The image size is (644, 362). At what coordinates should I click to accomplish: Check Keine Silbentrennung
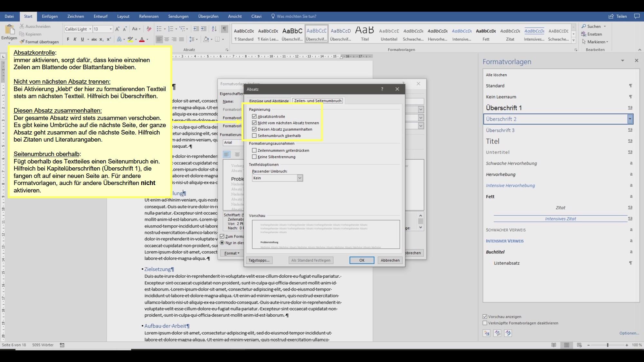[254, 157]
